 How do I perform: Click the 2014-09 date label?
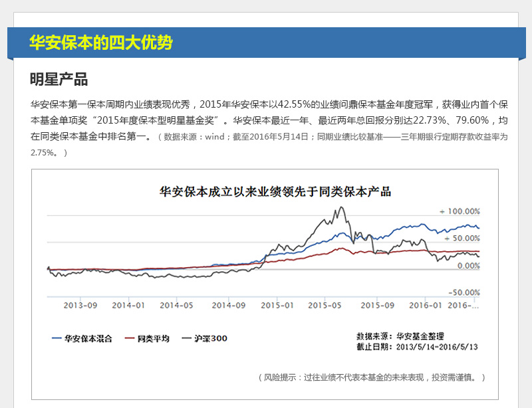(x=229, y=305)
